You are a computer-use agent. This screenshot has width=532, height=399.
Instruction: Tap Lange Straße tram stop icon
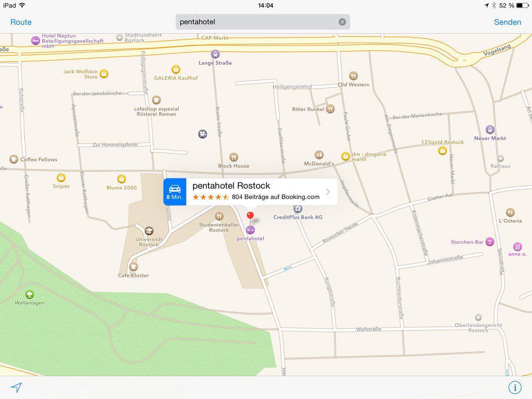(x=215, y=54)
